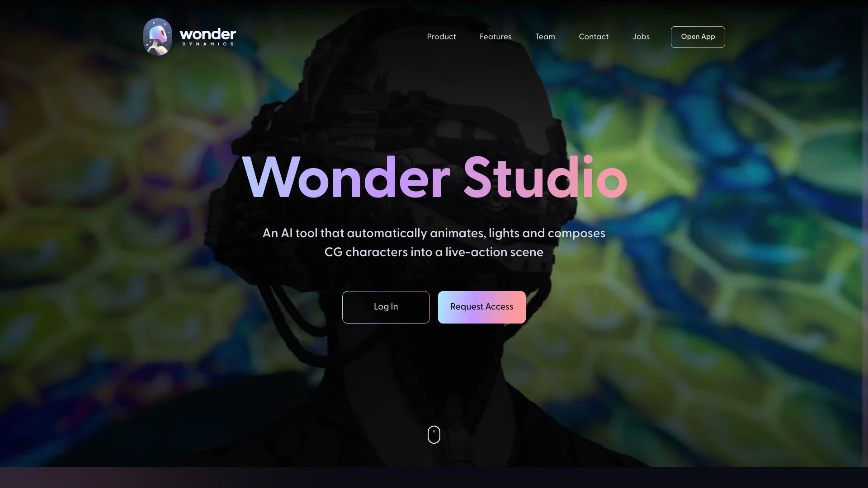Click the astronaut/robot avatar icon
Screen dimensions: 868x488
pos(157,36)
